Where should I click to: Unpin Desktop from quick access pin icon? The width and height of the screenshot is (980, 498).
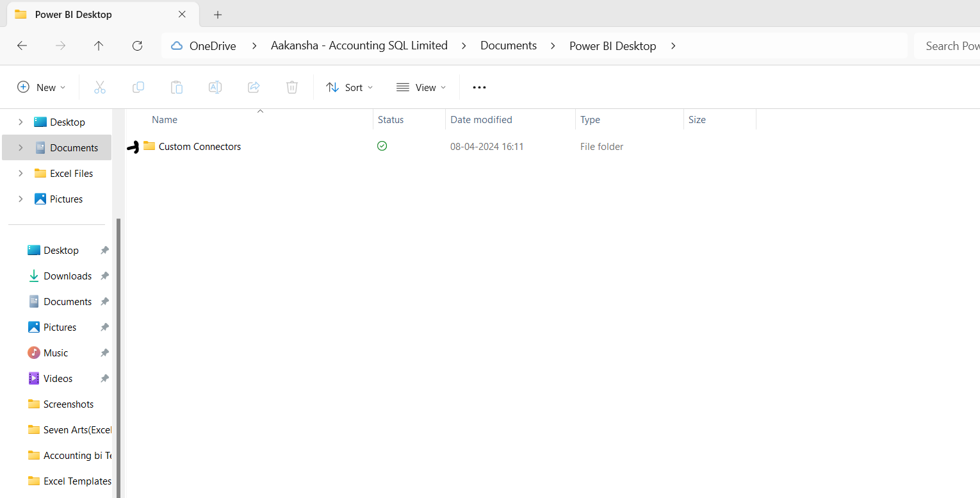tap(104, 250)
